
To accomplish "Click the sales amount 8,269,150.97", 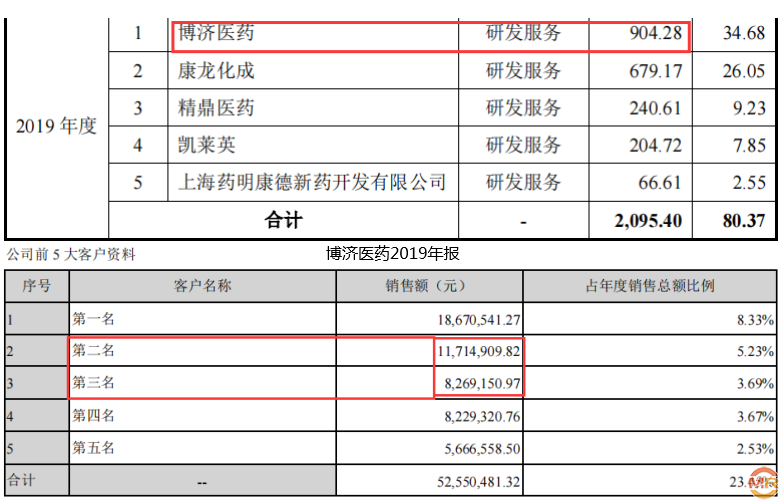I will [482, 384].
